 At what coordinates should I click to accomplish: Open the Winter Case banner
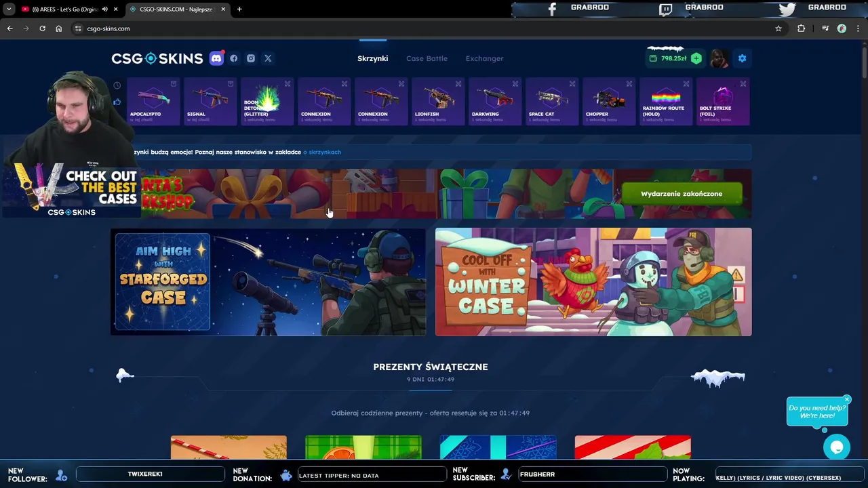click(x=593, y=282)
